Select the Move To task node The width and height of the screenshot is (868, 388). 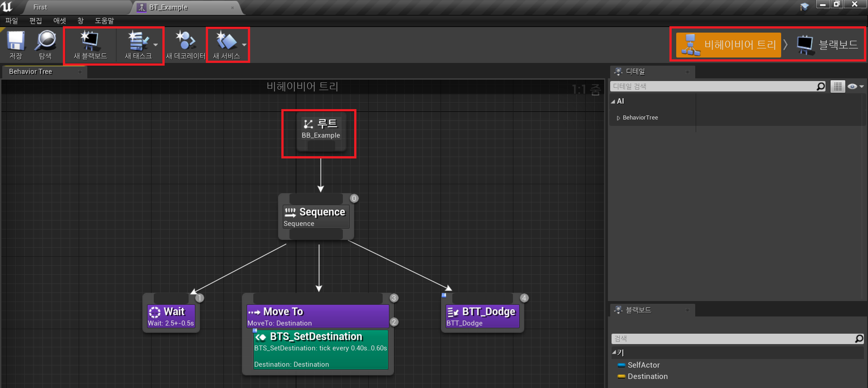click(318, 316)
